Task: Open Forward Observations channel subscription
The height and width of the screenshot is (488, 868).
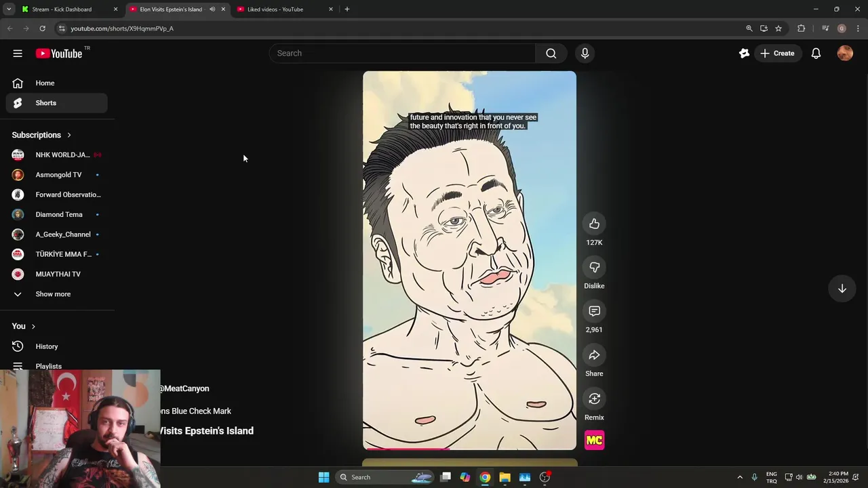Action: click(x=57, y=195)
